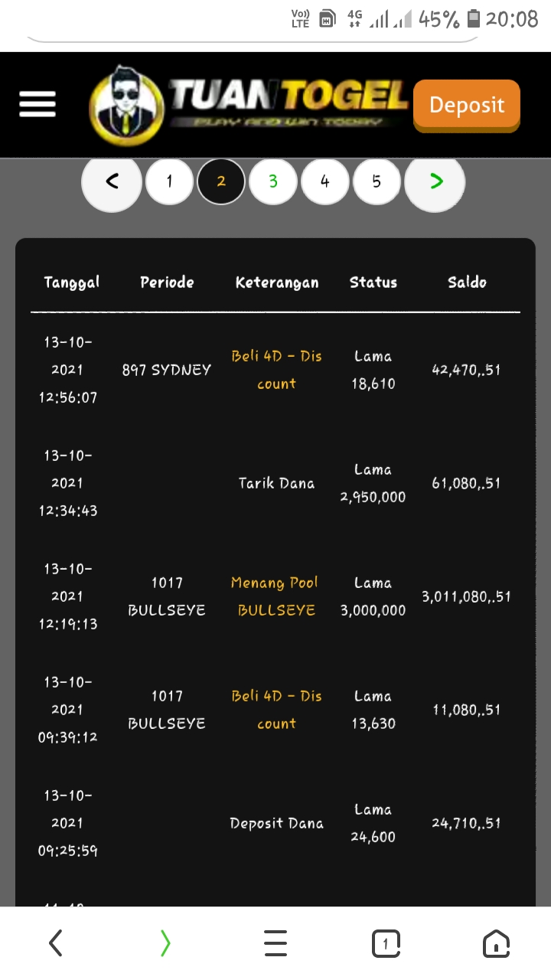Select the Tarik Dana transaction row
This screenshot has width=551, height=980.
(x=276, y=483)
